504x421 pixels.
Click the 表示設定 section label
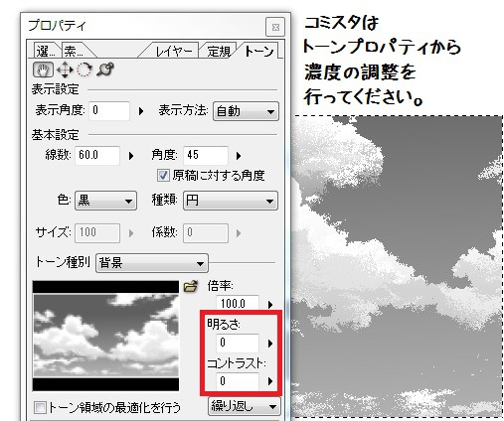click(55, 89)
